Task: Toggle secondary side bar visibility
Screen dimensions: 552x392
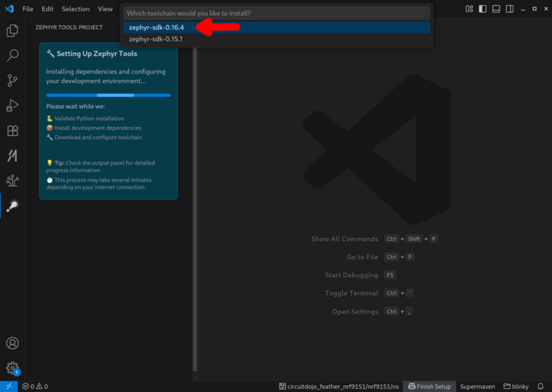Action: coord(510,9)
